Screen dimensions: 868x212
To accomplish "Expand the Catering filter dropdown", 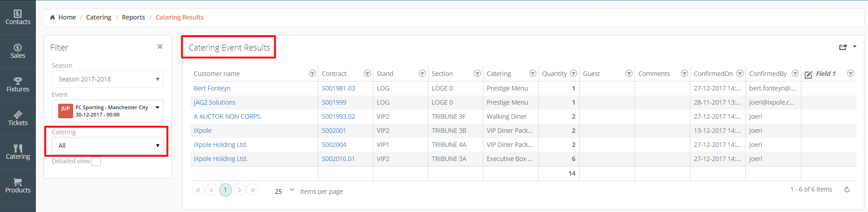I will 107,146.
